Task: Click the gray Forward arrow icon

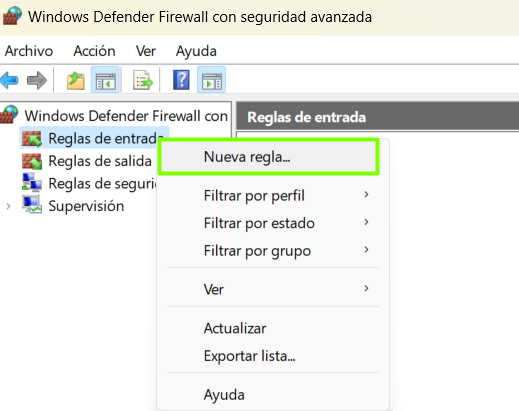Action: (x=37, y=80)
